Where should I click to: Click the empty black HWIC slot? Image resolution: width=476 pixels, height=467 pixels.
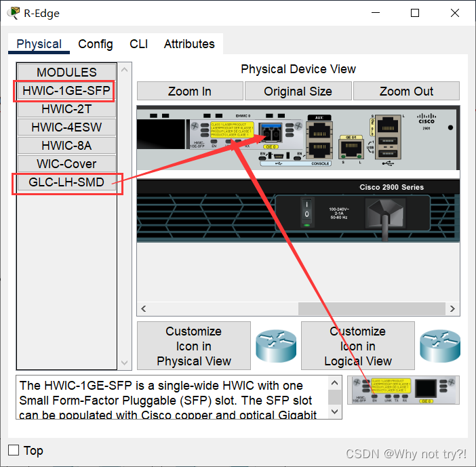(x=161, y=134)
